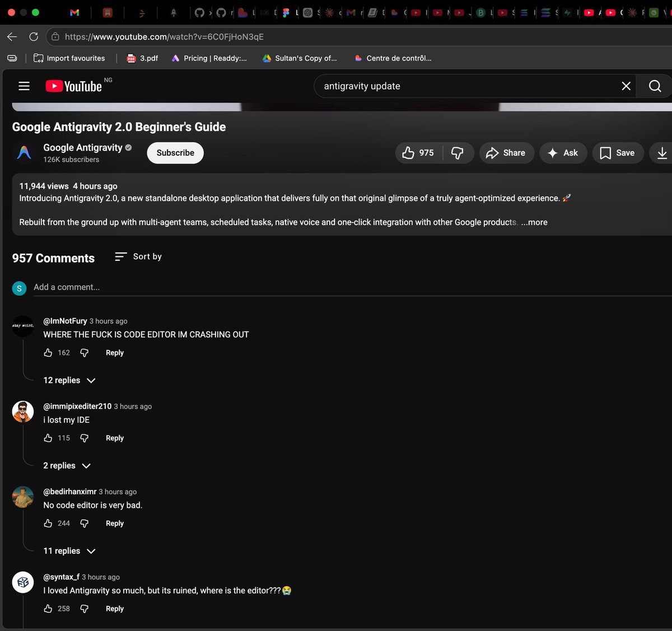Open @ImNotFury's profile avatar
Image resolution: width=672 pixels, height=631 pixels.
click(23, 326)
